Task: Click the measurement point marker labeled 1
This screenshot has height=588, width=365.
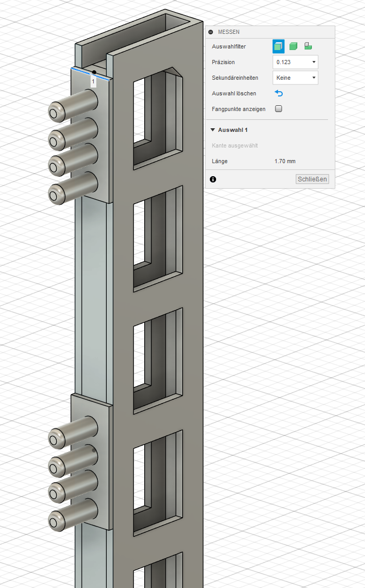Action: coord(93,81)
